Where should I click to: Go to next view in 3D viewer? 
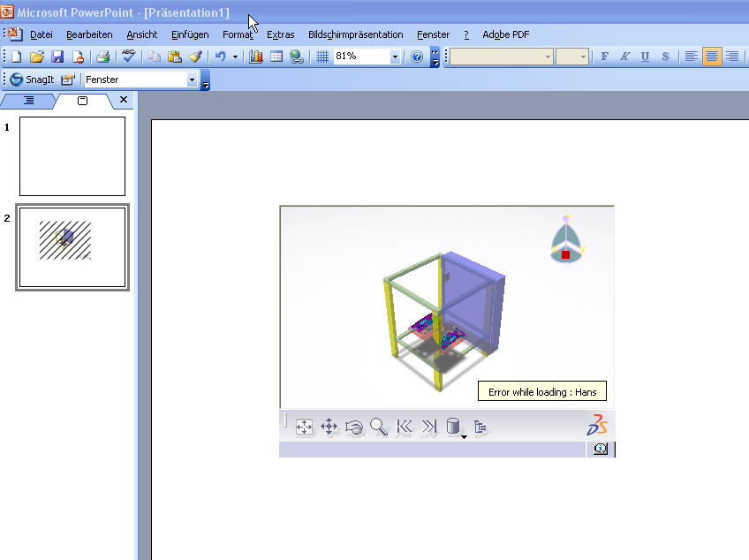pos(429,427)
